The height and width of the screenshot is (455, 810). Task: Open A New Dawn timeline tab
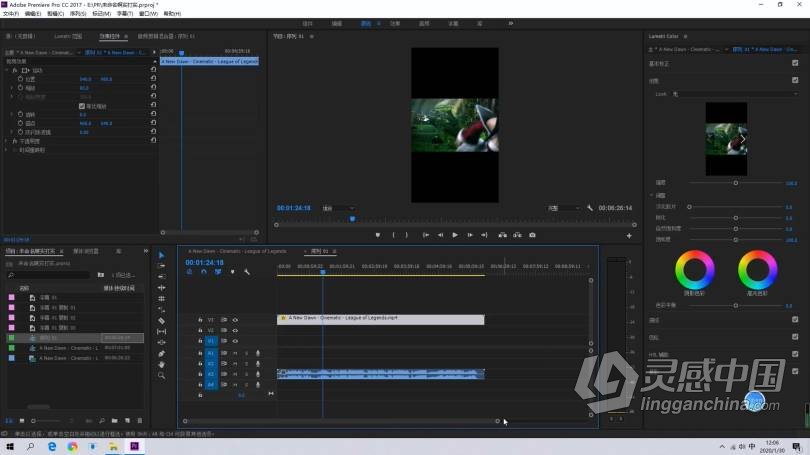237,251
